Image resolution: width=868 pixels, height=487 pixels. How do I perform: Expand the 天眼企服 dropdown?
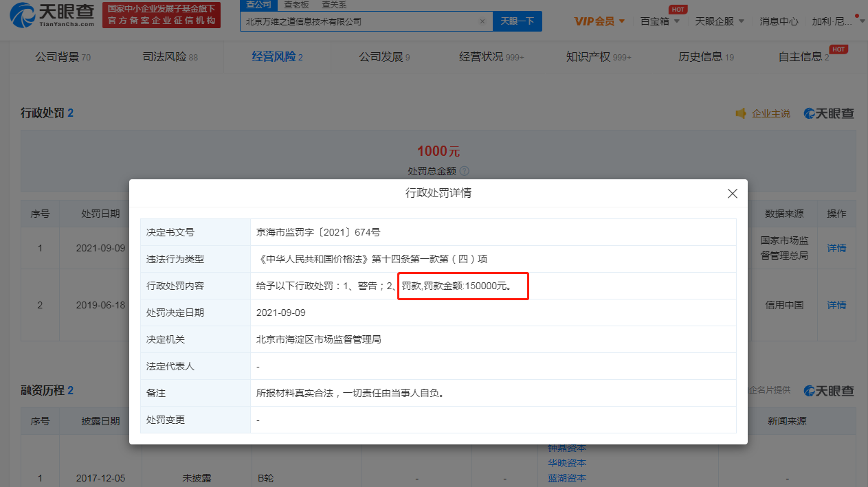tap(720, 21)
